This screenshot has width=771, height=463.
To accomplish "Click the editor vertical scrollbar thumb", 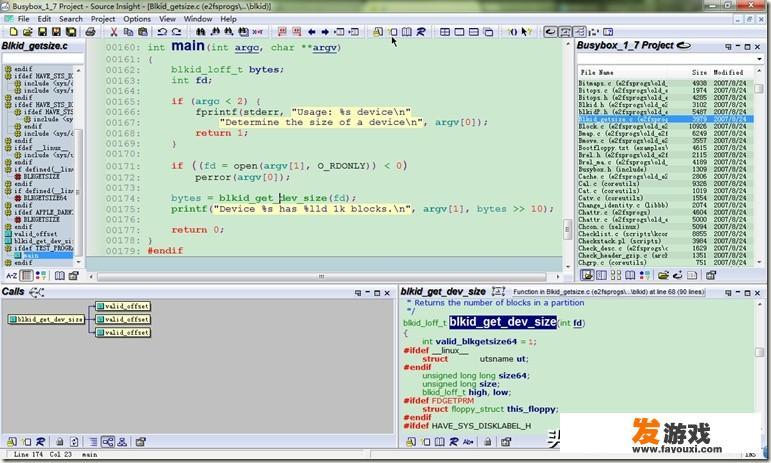I will click(x=567, y=229).
